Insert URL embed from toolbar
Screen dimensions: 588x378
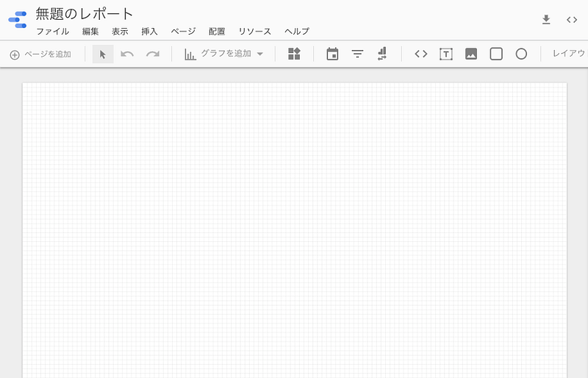tap(420, 54)
